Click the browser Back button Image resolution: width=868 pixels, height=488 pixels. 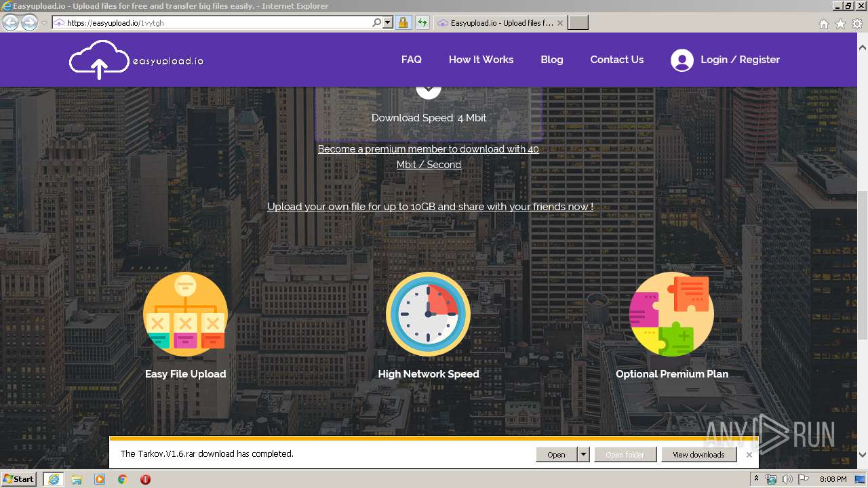coord(10,23)
